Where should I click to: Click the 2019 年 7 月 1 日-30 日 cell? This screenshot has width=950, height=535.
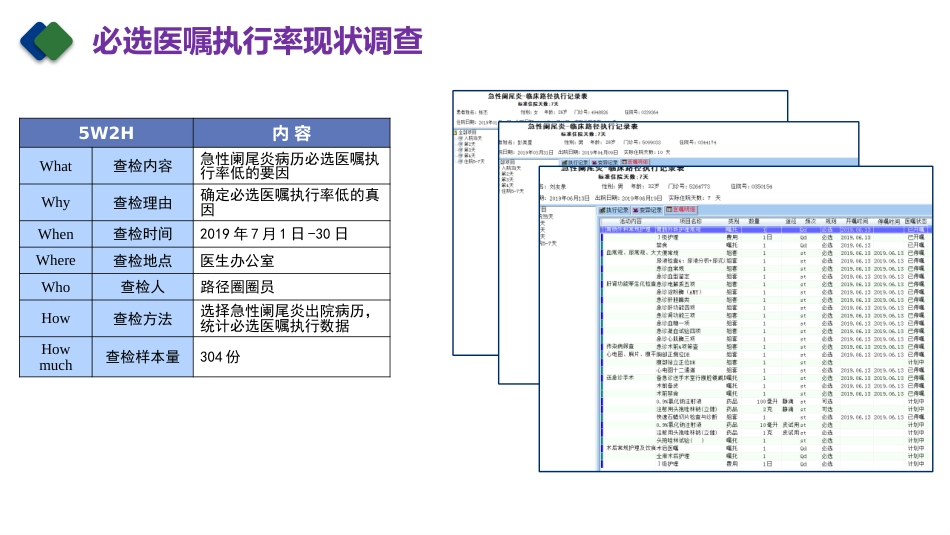[291, 234]
